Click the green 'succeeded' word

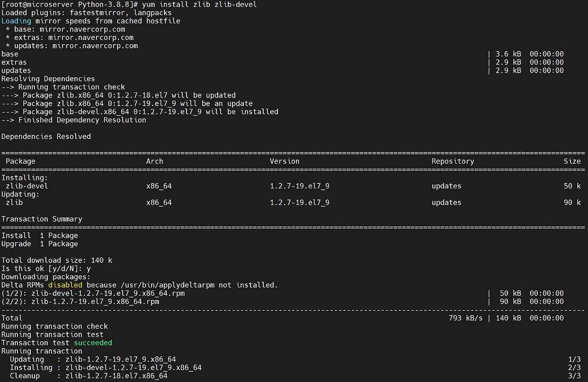pos(93,343)
